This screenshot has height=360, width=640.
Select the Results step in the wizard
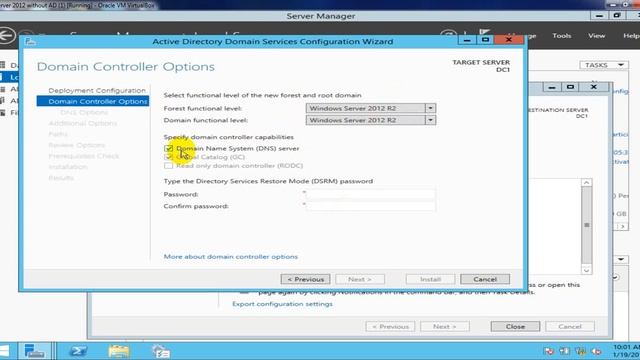(61, 178)
